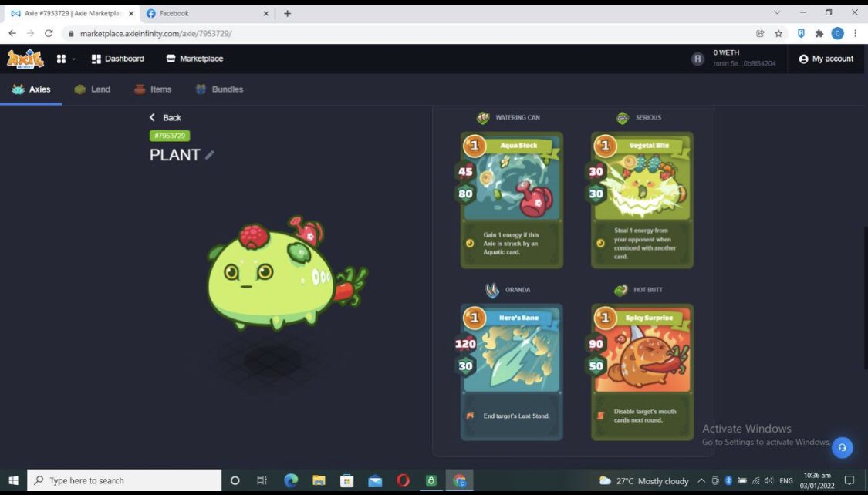Edit the Axie name with the pencil icon
Image resolution: width=868 pixels, height=495 pixels.
[209, 155]
